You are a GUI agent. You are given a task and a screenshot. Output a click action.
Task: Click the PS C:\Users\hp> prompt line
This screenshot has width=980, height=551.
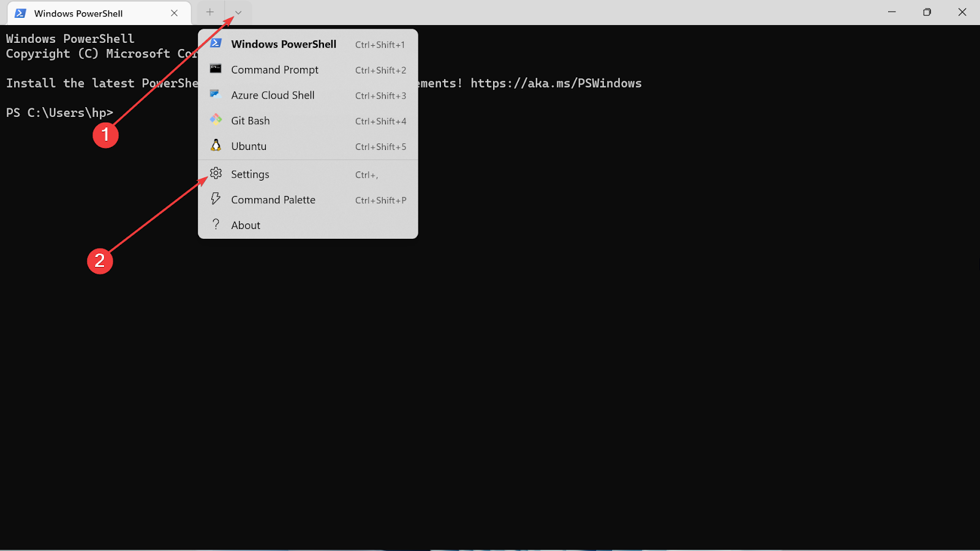(x=59, y=113)
